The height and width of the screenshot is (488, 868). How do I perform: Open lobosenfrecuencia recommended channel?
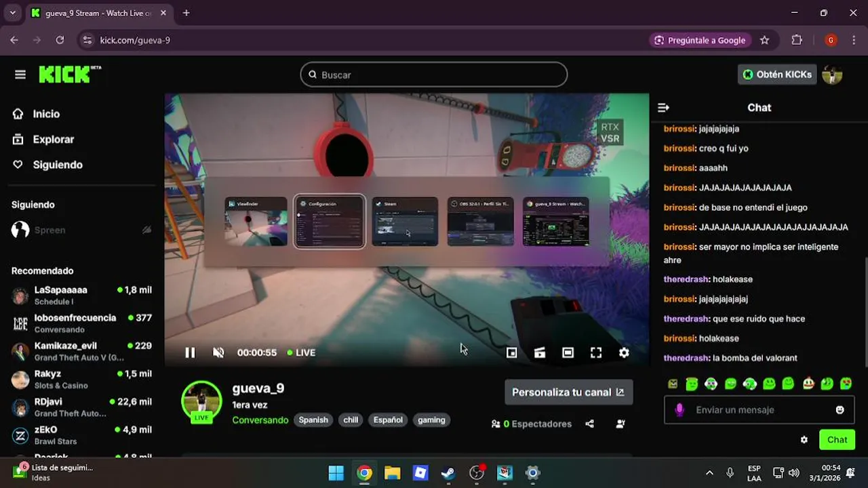(x=81, y=323)
